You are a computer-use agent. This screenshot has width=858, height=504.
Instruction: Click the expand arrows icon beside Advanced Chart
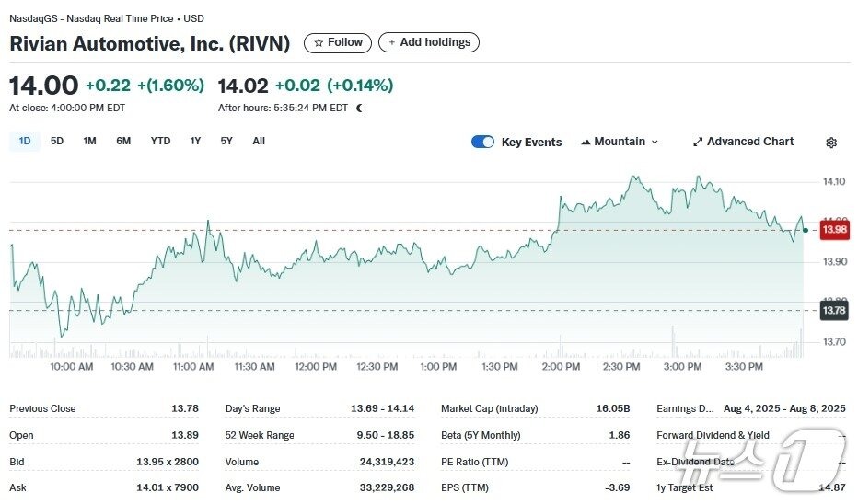tap(698, 142)
